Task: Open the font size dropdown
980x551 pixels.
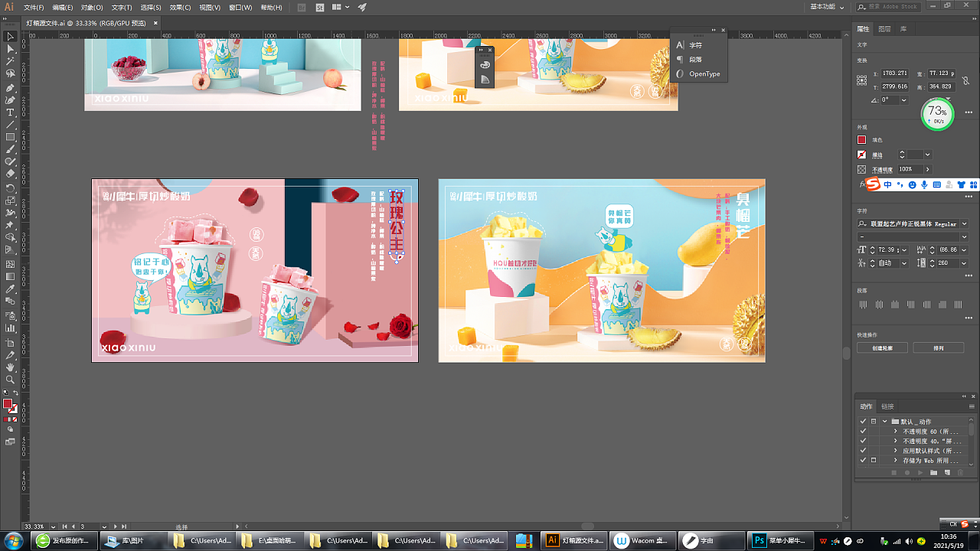Action: click(905, 249)
